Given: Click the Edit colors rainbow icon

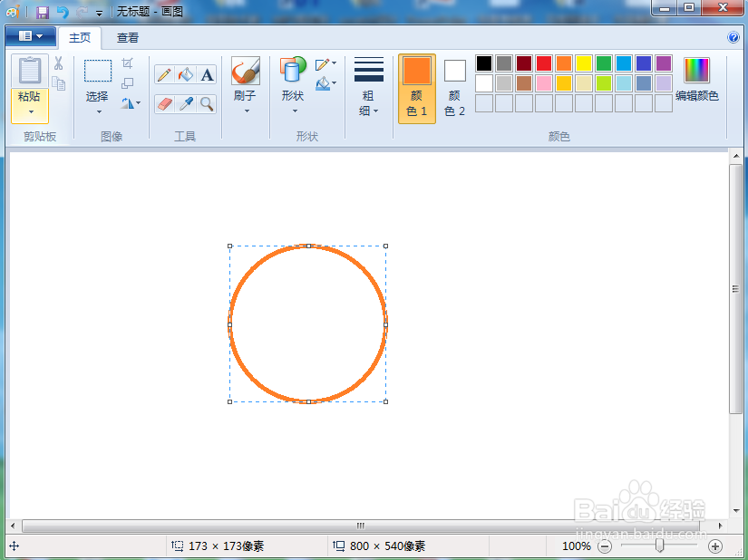Looking at the screenshot, I should [696, 71].
